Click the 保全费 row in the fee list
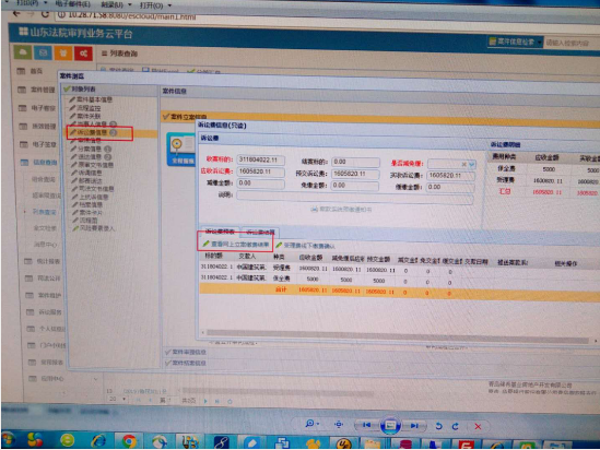This screenshot has height=450, width=600. point(398,279)
